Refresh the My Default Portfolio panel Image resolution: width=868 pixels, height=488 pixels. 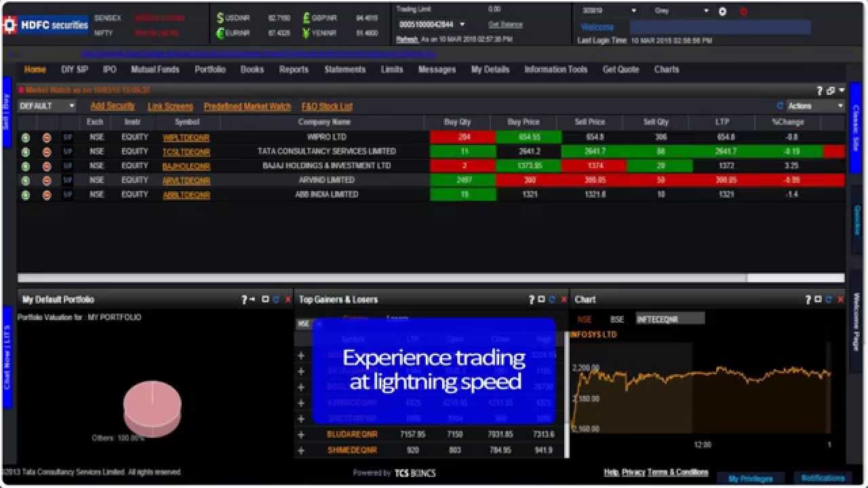276,300
